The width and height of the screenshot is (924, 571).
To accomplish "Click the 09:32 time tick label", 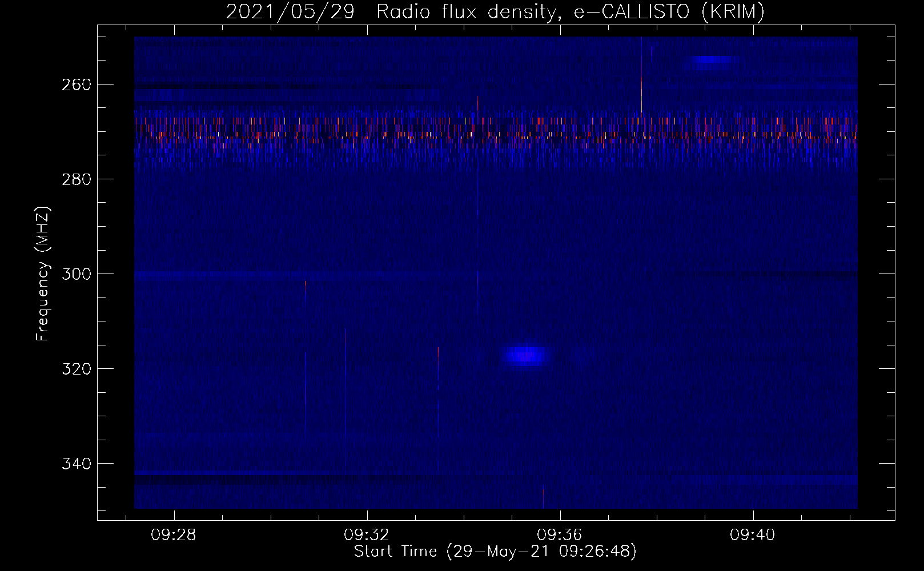I will [367, 535].
